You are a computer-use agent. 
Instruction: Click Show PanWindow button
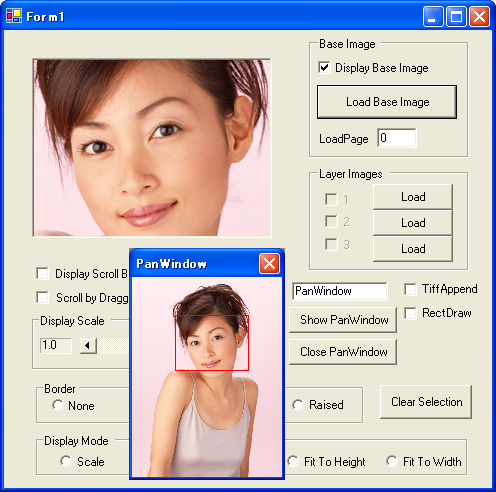tap(343, 320)
